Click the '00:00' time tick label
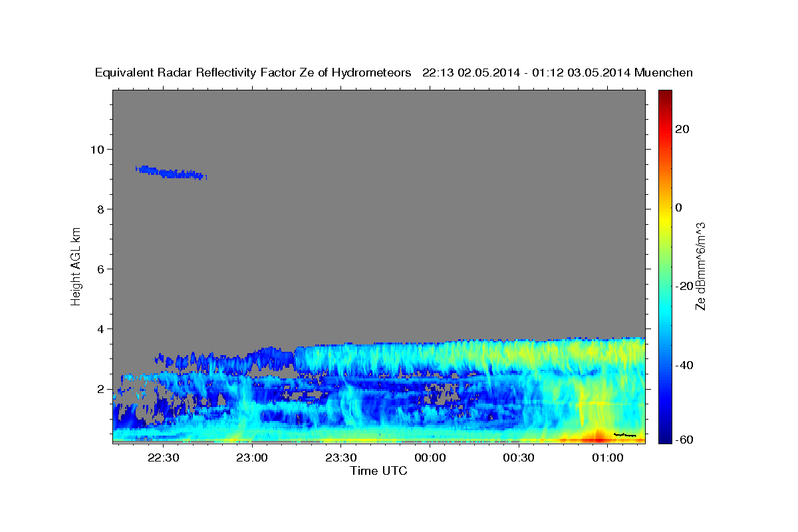798x532 pixels. click(x=430, y=458)
